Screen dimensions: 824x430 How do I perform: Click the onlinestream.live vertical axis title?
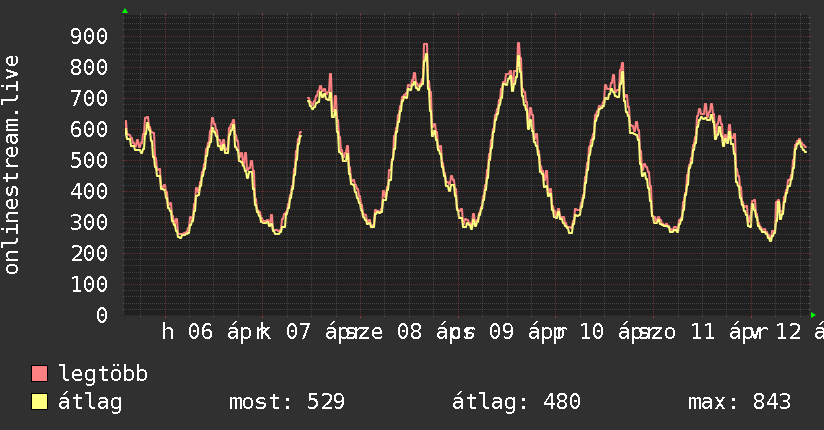click(12, 165)
